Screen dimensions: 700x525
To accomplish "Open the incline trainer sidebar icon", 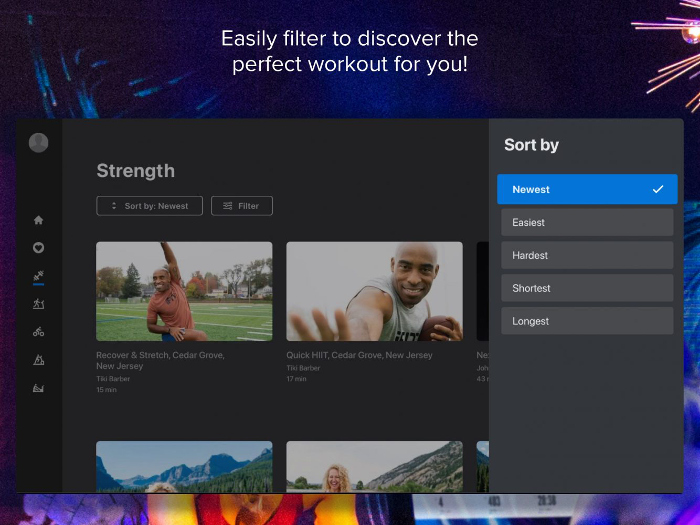I will [x=38, y=360].
